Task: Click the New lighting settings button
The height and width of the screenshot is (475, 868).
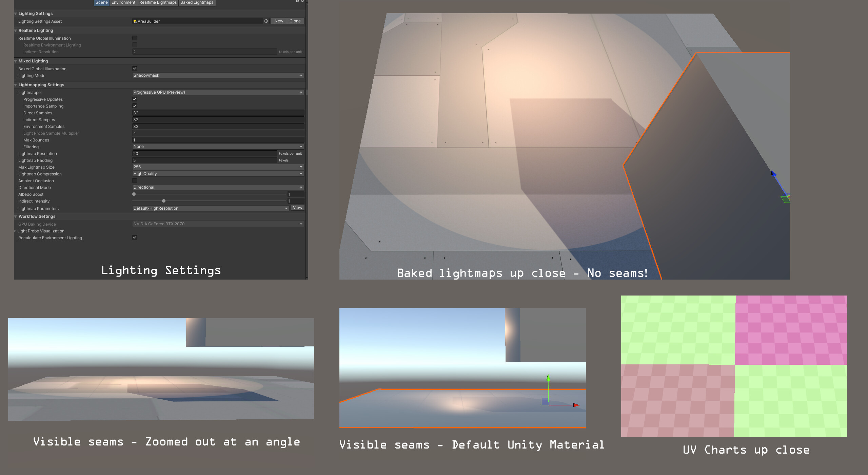Action: coord(279,21)
